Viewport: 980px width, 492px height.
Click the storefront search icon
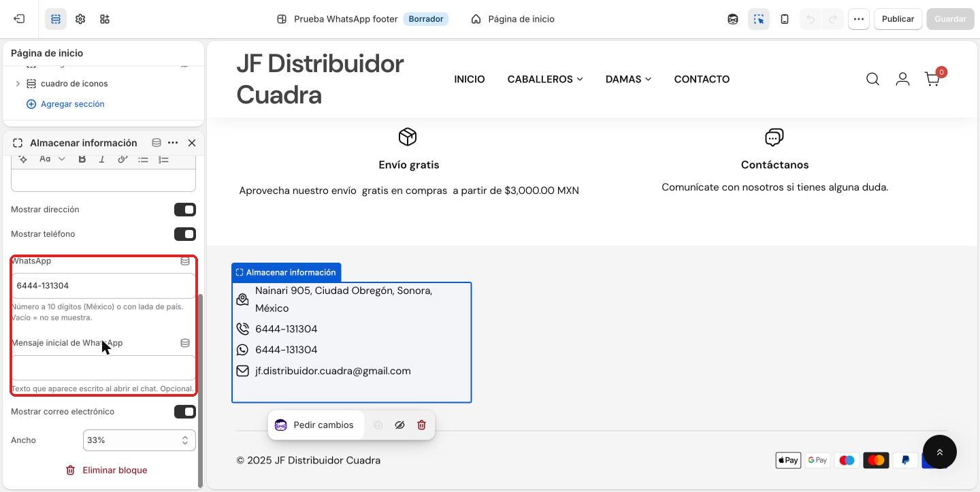[x=872, y=80]
